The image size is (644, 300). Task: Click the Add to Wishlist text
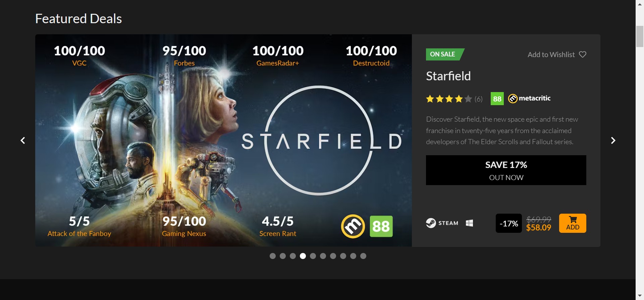point(551,54)
